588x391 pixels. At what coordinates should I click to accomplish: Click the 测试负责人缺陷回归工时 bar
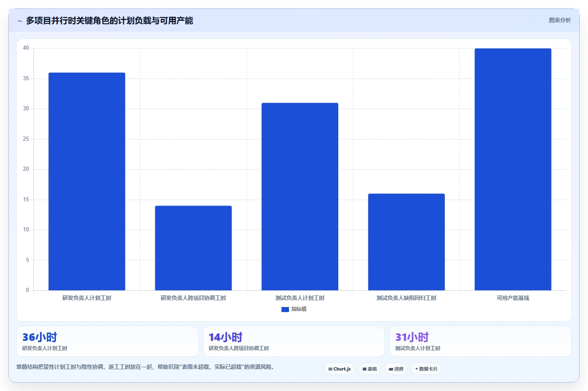click(406, 242)
